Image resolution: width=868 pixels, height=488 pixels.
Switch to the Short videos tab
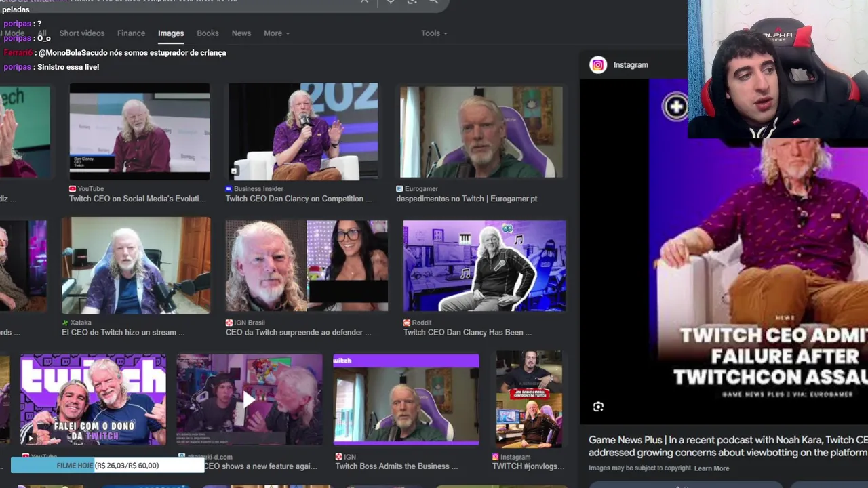tap(82, 33)
